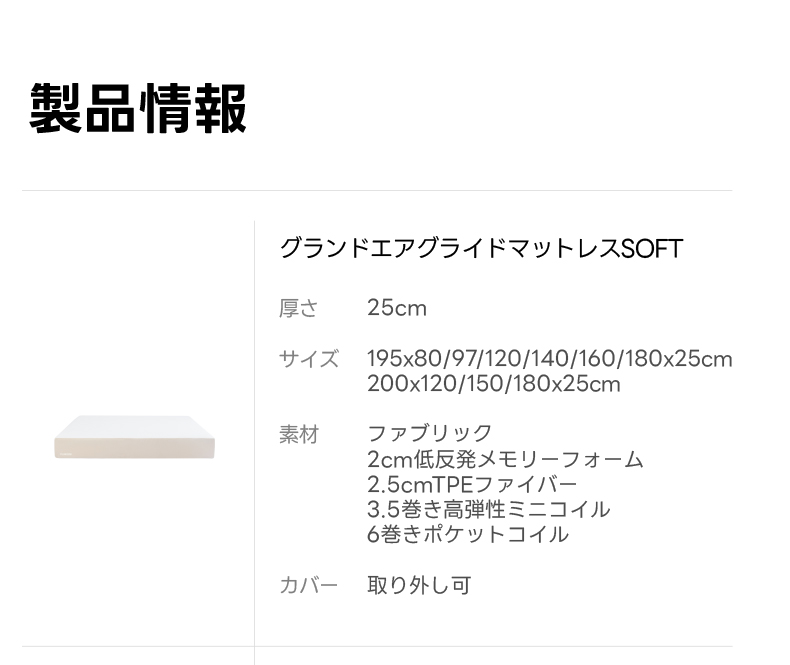Click the 厚さ label

pyautogui.click(x=298, y=308)
